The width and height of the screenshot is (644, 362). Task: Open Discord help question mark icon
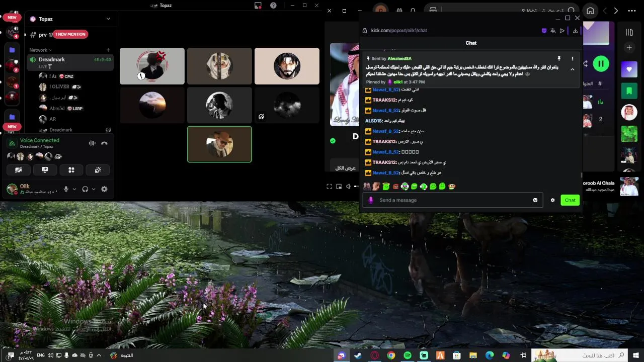[273, 6]
